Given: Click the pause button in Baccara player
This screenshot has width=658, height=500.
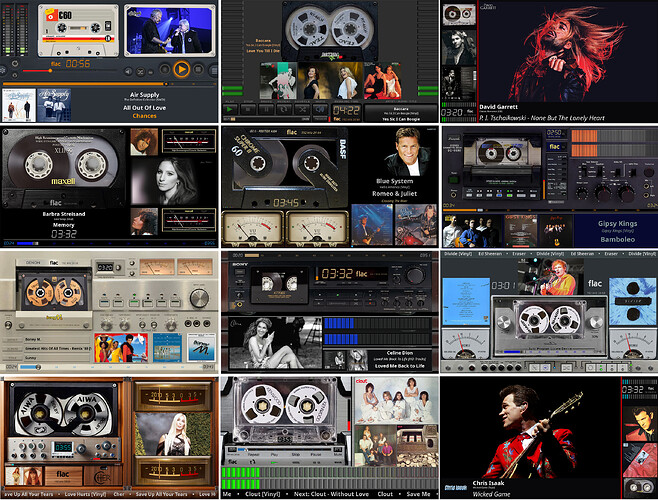Looking at the screenshot, I should tap(266, 109).
